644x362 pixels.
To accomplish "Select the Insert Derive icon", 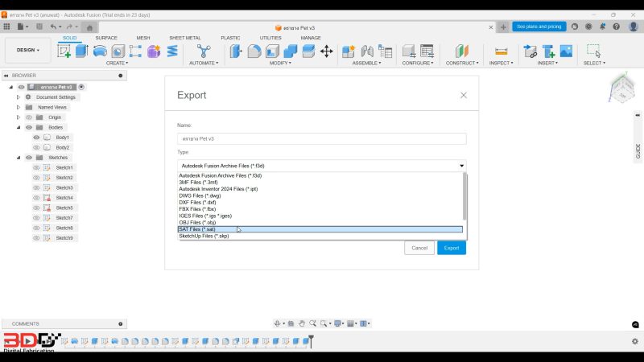I will coord(530,51).
